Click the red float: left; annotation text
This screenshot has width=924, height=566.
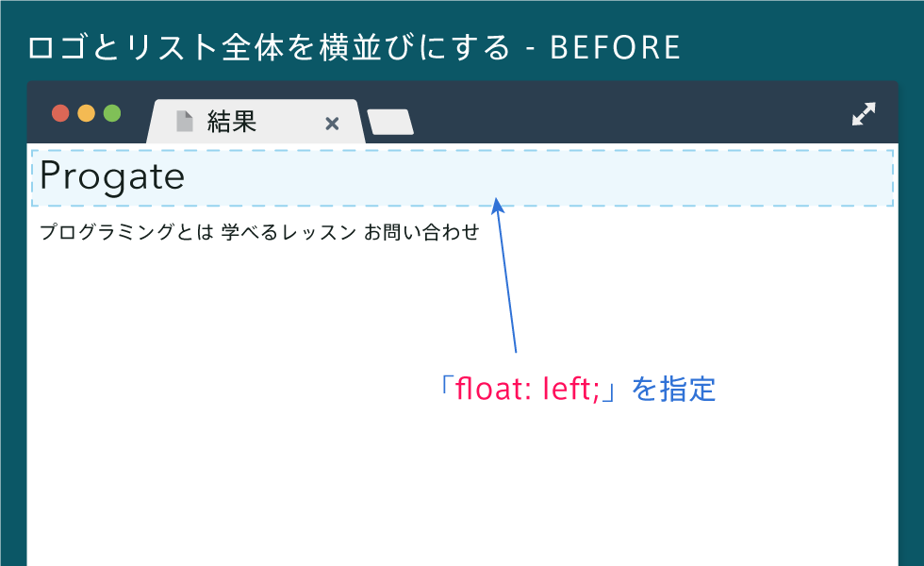(x=527, y=389)
